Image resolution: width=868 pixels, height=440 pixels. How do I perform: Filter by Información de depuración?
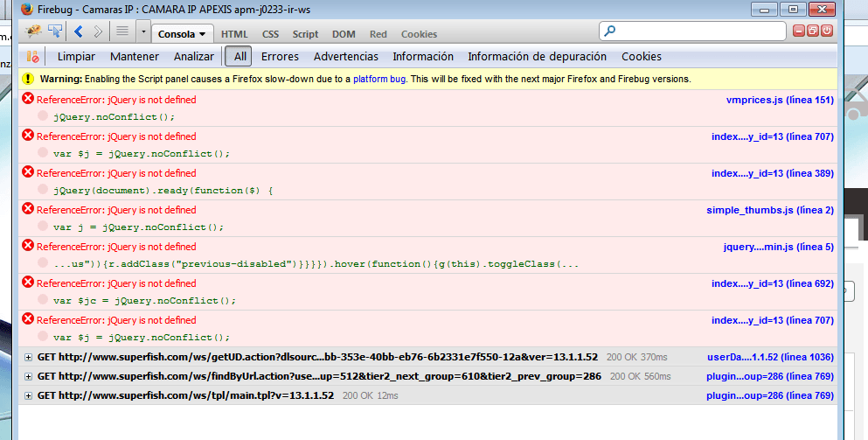[x=537, y=57]
